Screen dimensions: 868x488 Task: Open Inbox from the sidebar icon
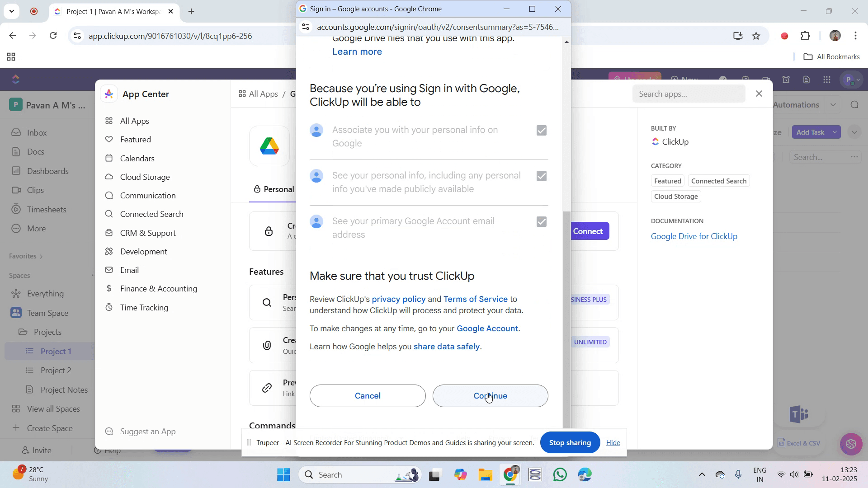[x=16, y=132]
